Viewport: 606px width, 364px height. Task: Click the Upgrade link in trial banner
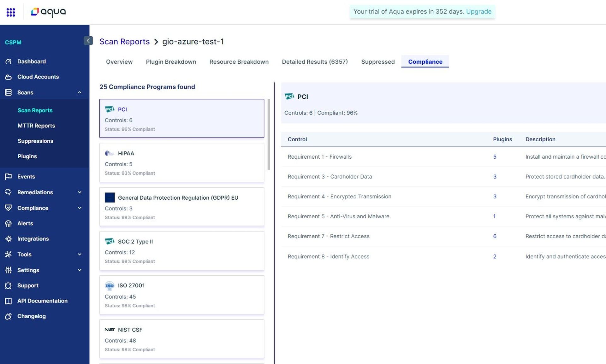click(478, 12)
